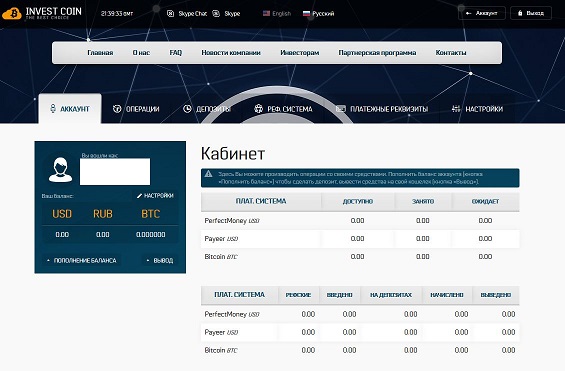The image size is (565, 371).
Task: Click the server time display
Action: (x=117, y=14)
